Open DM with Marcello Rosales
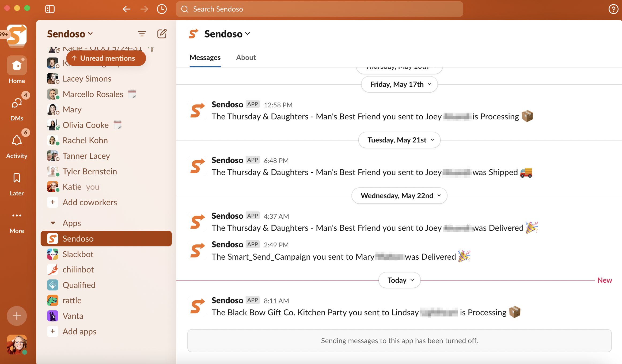This screenshot has width=622, height=364. tap(106, 94)
